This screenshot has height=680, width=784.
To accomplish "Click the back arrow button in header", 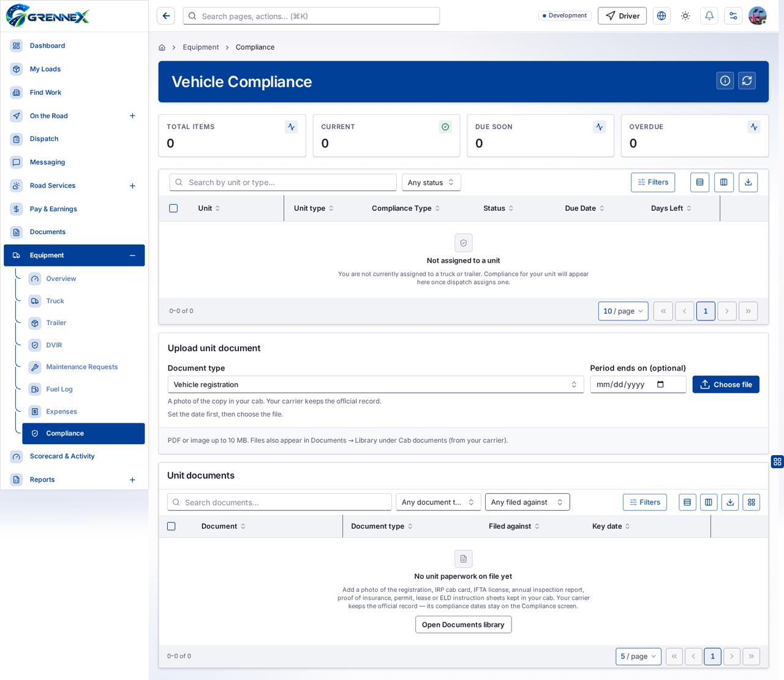I will tap(166, 16).
